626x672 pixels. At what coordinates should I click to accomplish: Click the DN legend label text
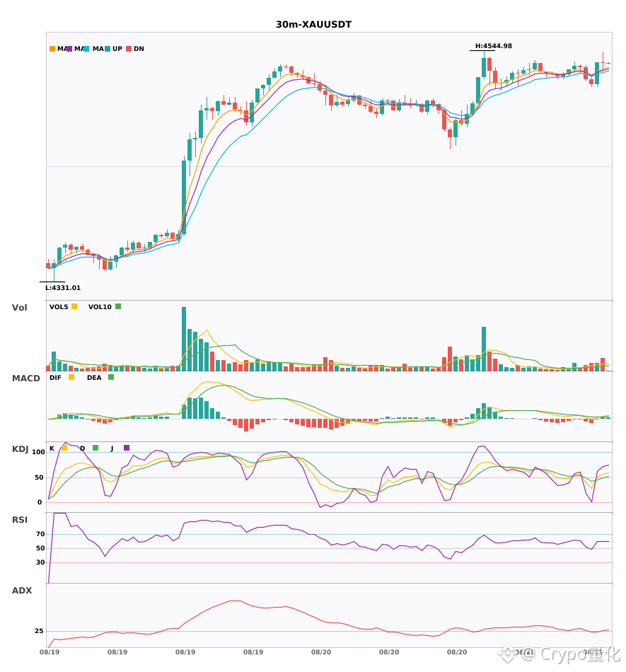point(139,49)
